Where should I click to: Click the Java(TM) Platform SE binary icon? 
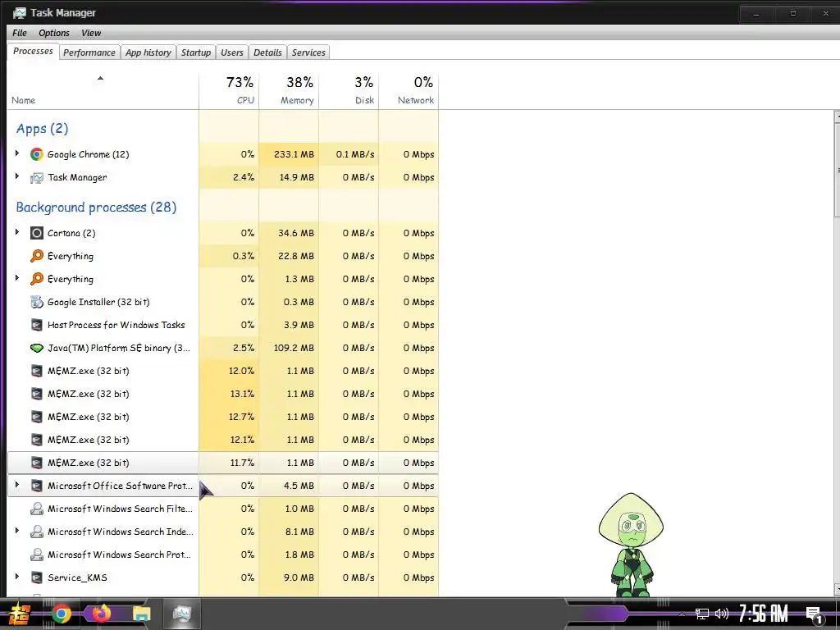[x=36, y=348]
